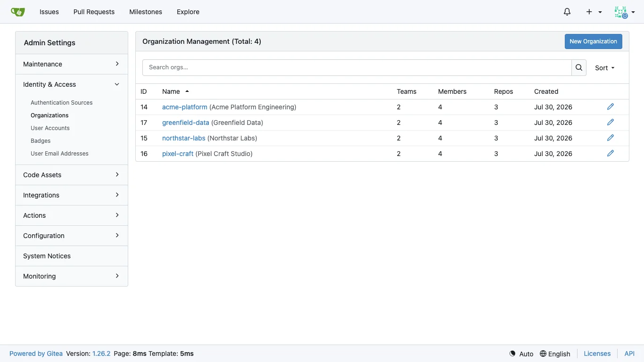Expand the Configuration section
This screenshot has height=362, width=644.
point(72,236)
